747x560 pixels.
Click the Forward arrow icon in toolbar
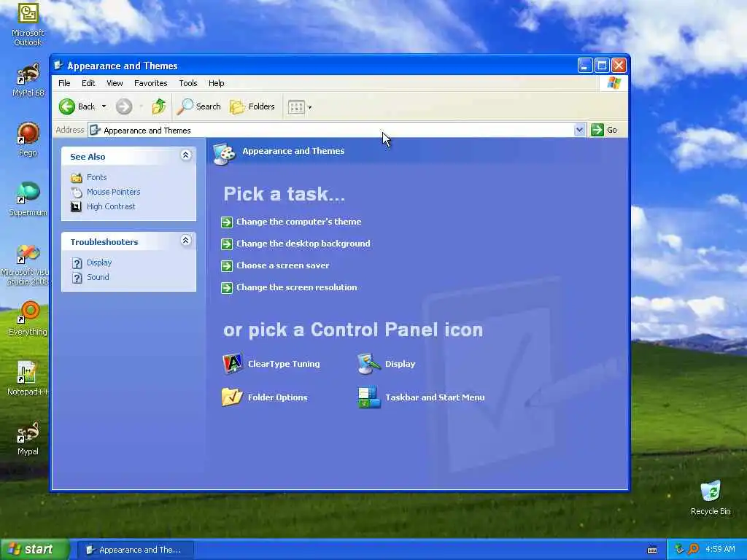[x=124, y=106]
